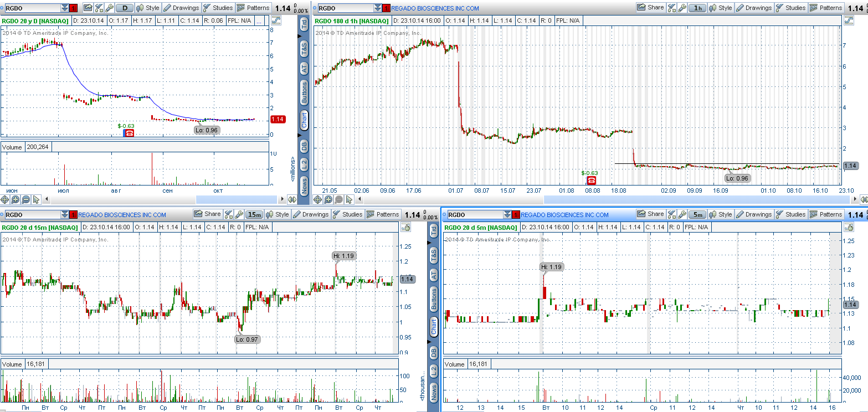This screenshot has width=868, height=412.
Task: Click the wrench settings icon in the daily chart
Action: pos(110,8)
